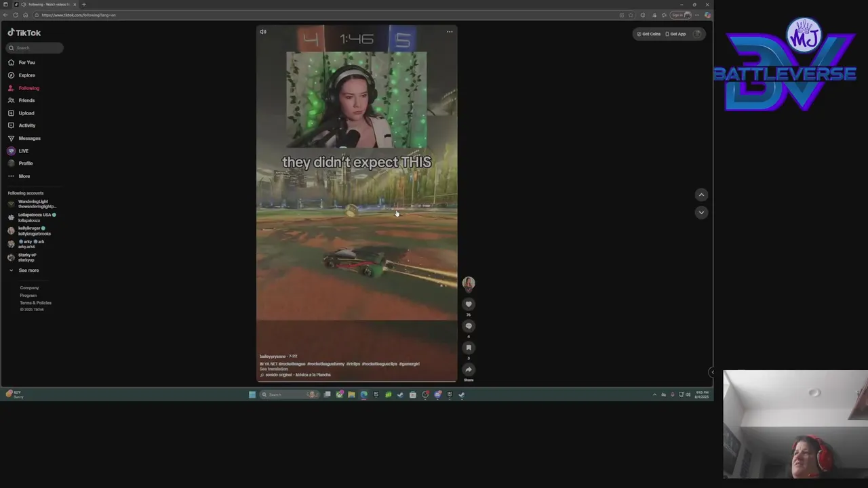Screen dimensions: 868x488
Task: Open the video's three-dot options menu
Action: [449, 31]
